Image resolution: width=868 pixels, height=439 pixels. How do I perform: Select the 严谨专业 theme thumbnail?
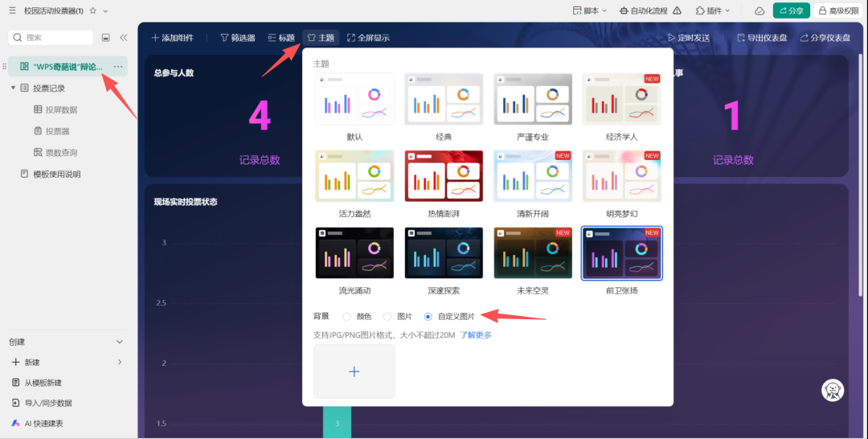[x=533, y=99]
